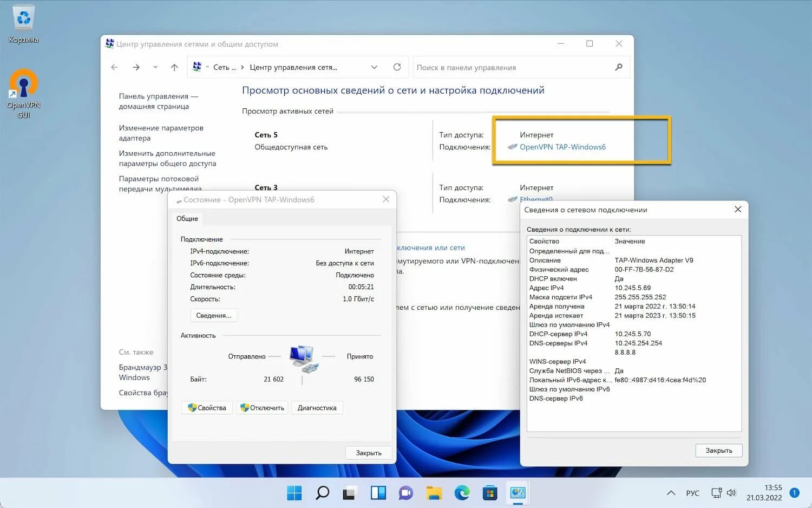This screenshot has height=508, width=812.
Task: Expand the address bar history dropdown
Action: coord(374,67)
